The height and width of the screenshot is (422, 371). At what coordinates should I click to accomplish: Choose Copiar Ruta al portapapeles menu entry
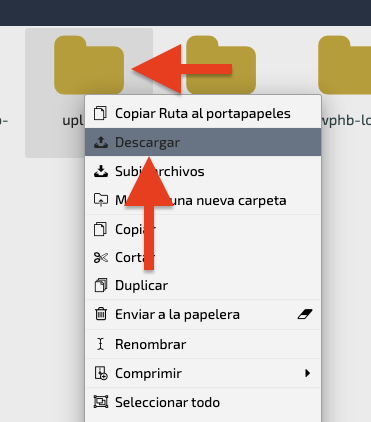[x=203, y=113]
